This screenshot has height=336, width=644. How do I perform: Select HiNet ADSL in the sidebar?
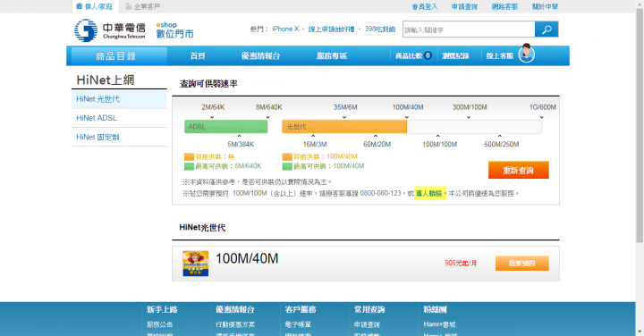tap(119, 118)
